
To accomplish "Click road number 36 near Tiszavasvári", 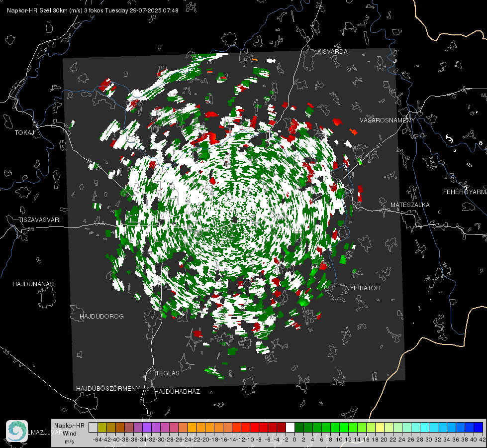I will coord(31,229).
